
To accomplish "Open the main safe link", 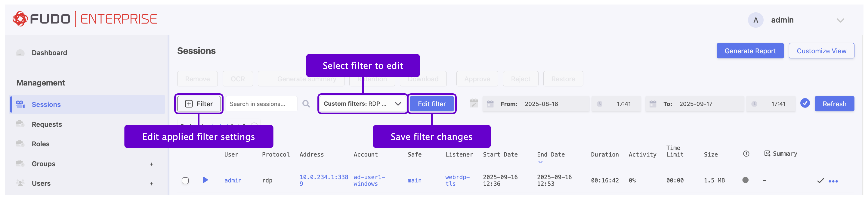I will [x=415, y=180].
